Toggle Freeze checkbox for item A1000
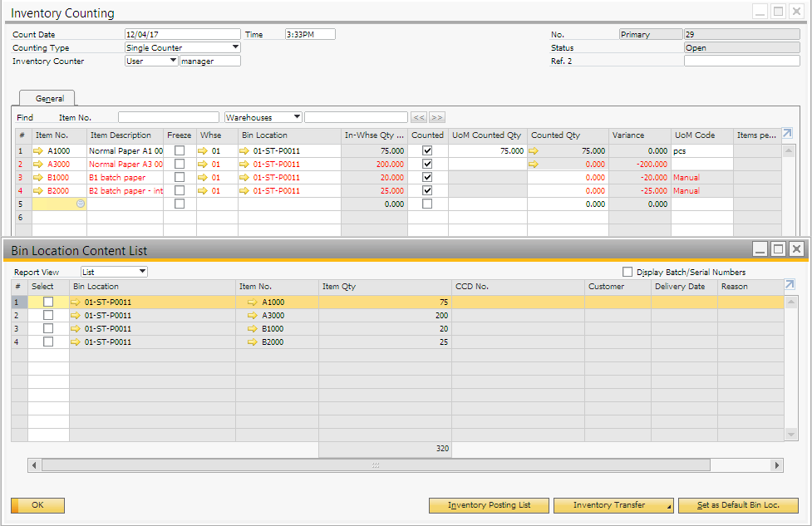812x526 pixels. coord(180,151)
